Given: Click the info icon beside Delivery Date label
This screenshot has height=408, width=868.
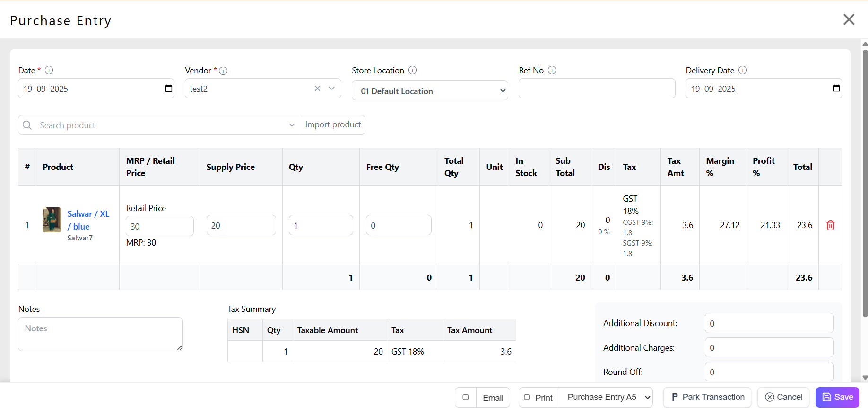Looking at the screenshot, I should point(743,70).
